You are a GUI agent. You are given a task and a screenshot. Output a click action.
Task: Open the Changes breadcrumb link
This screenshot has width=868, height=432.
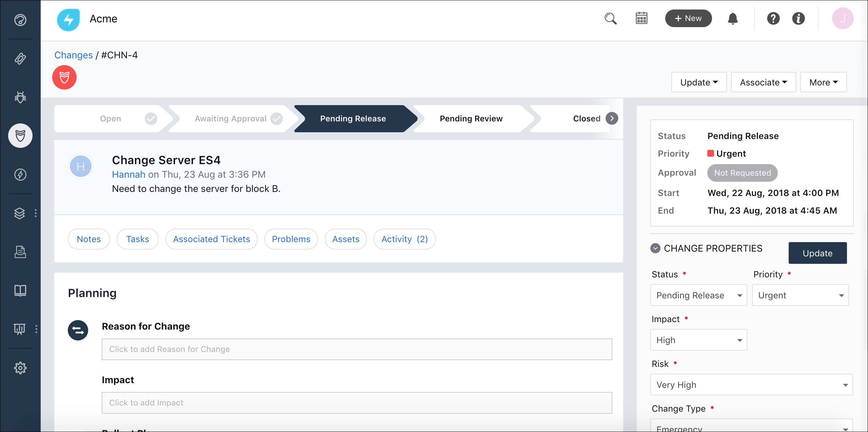(73, 55)
